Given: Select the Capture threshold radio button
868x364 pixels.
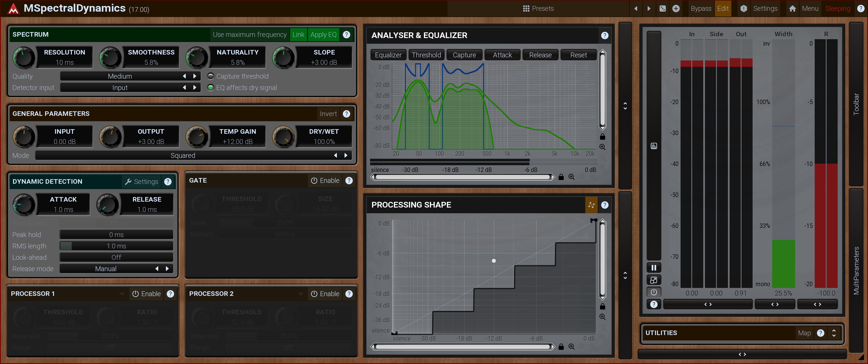Looking at the screenshot, I should [211, 76].
